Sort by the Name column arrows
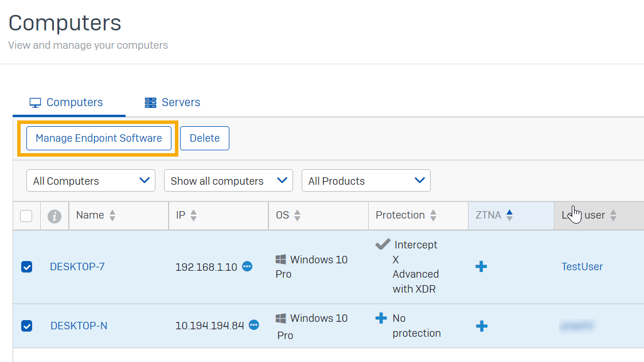Image resolution: width=644 pixels, height=362 pixels. [112, 216]
